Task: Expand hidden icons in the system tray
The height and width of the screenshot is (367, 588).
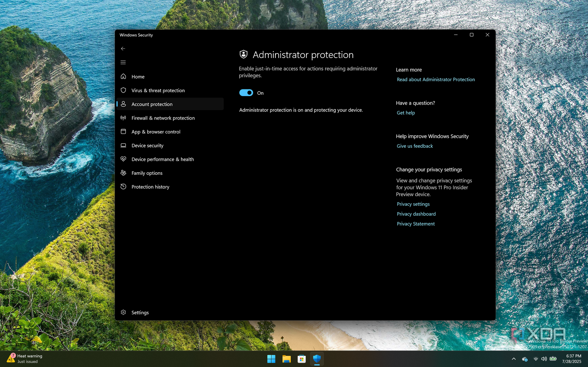Action: coord(514,358)
